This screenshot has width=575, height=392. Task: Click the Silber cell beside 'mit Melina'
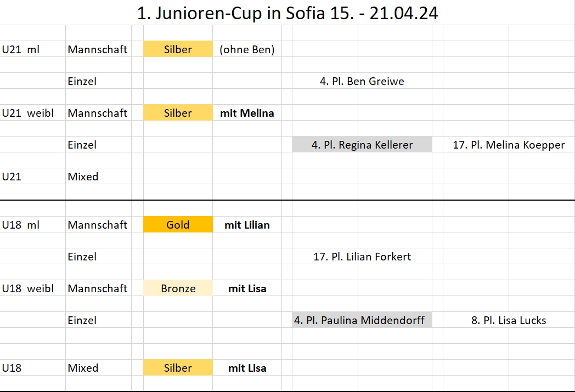(x=178, y=113)
